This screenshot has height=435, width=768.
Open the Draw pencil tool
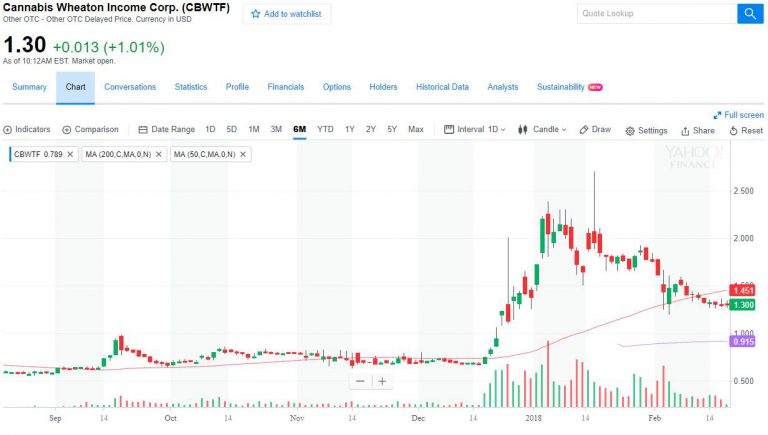click(x=595, y=129)
